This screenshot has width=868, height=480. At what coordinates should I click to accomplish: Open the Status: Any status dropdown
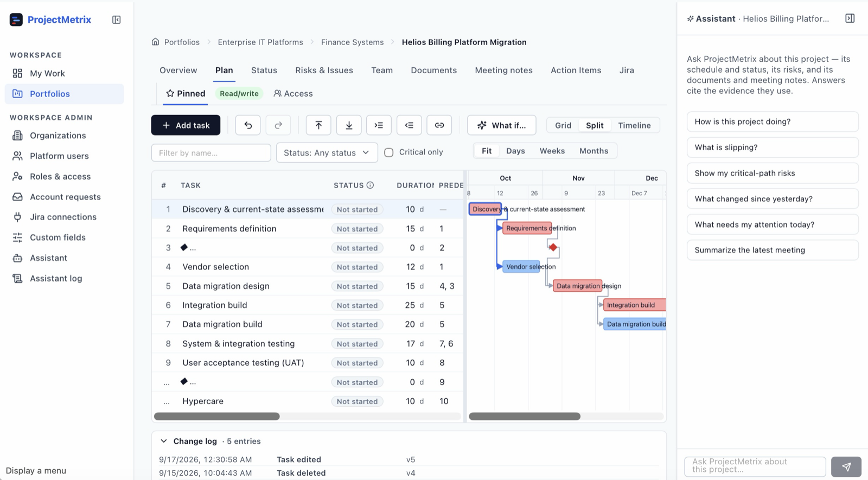click(x=327, y=153)
